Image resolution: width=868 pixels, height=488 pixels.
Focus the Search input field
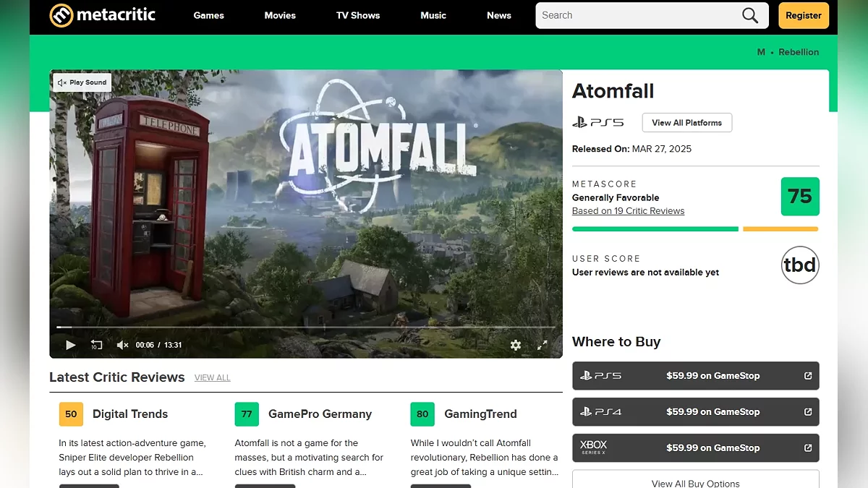tap(637, 15)
